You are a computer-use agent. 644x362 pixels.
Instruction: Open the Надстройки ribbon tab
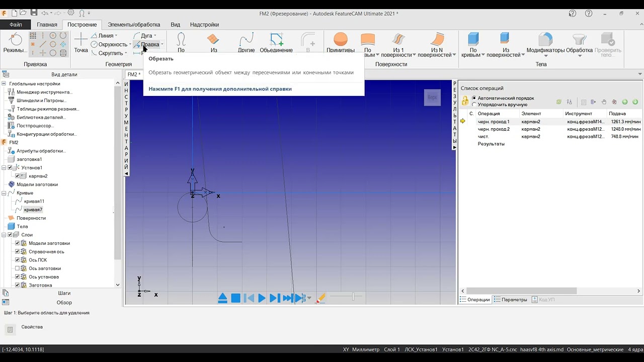pyautogui.click(x=204, y=25)
